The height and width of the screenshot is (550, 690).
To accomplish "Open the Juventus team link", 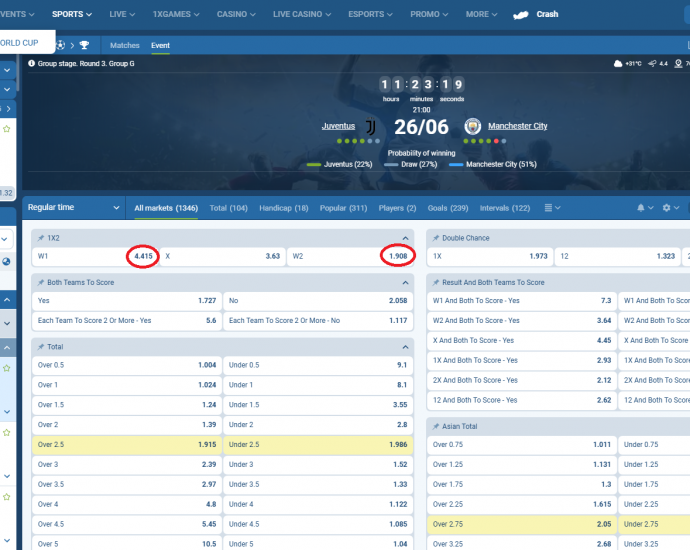I will (x=338, y=126).
